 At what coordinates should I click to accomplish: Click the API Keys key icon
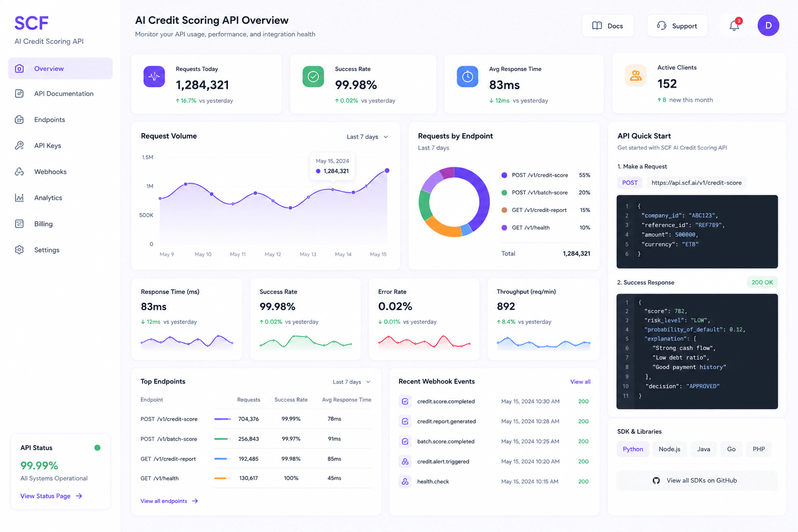(19, 145)
